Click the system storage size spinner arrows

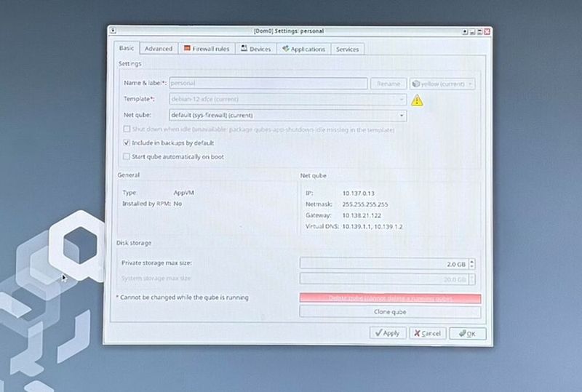471,279
